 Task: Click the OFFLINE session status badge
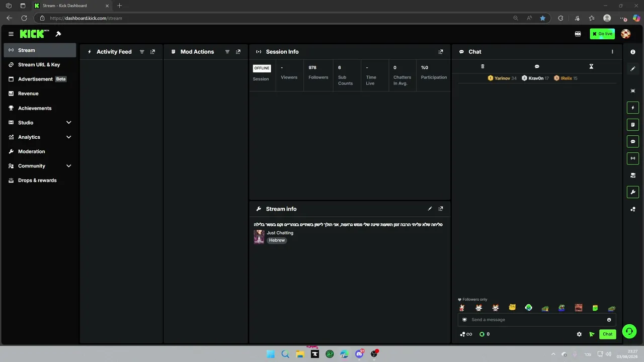tap(262, 68)
